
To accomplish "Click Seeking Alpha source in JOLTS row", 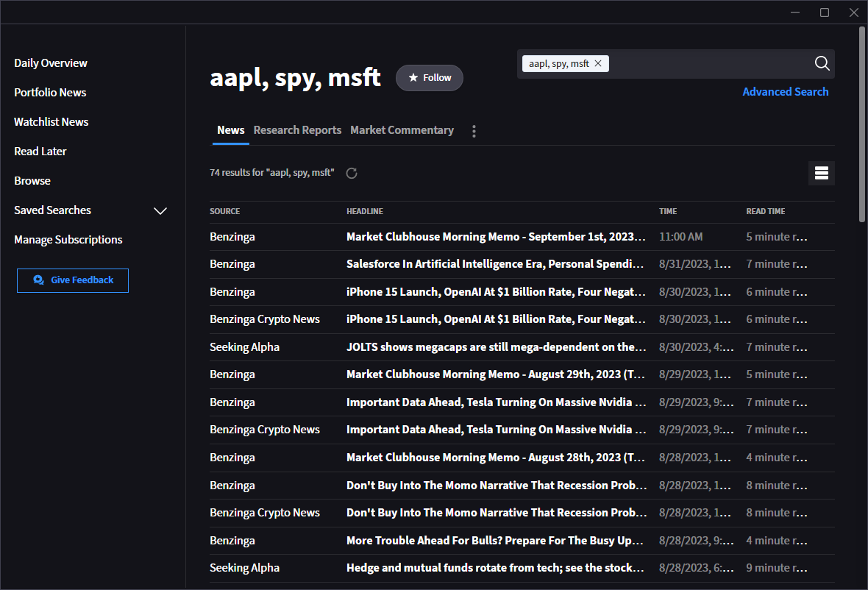I will (x=245, y=347).
